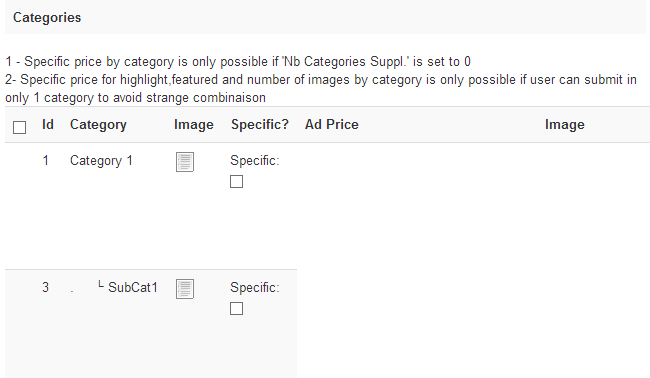
Task: Click the Category column header
Action: (98, 125)
